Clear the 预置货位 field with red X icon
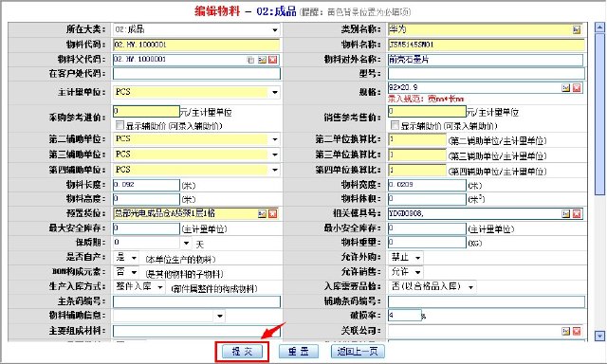This screenshot has height=364, width=607. [273, 213]
